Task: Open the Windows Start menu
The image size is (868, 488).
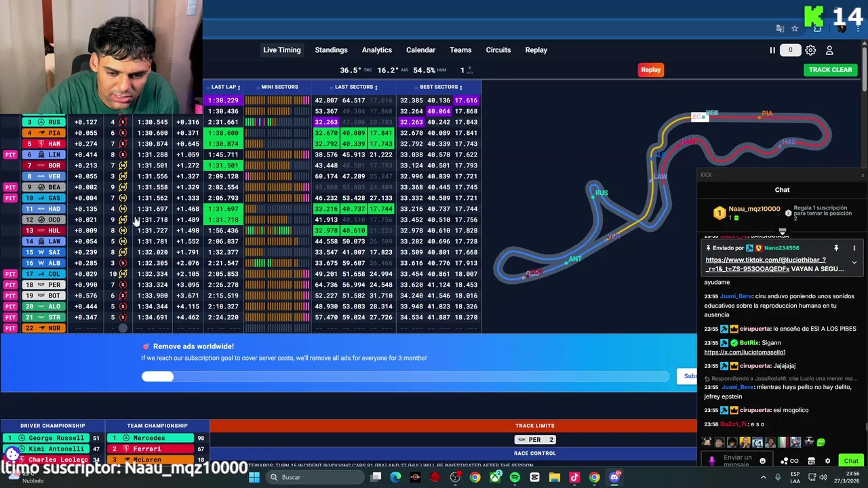Action: pos(254,477)
